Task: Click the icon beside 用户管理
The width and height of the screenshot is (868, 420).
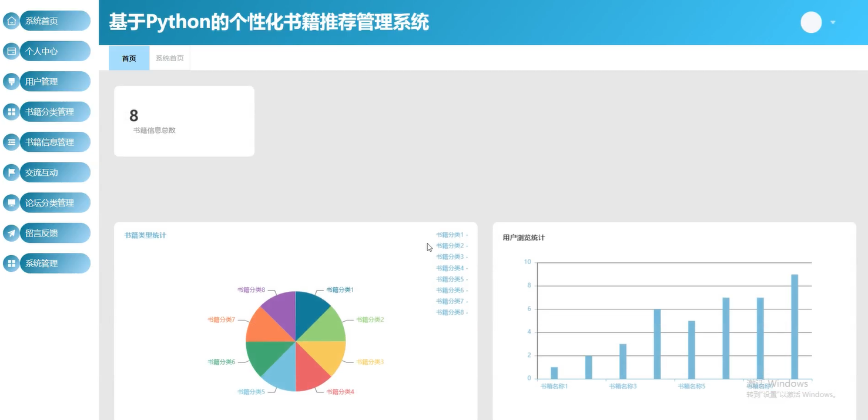Action: [x=11, y=82]
